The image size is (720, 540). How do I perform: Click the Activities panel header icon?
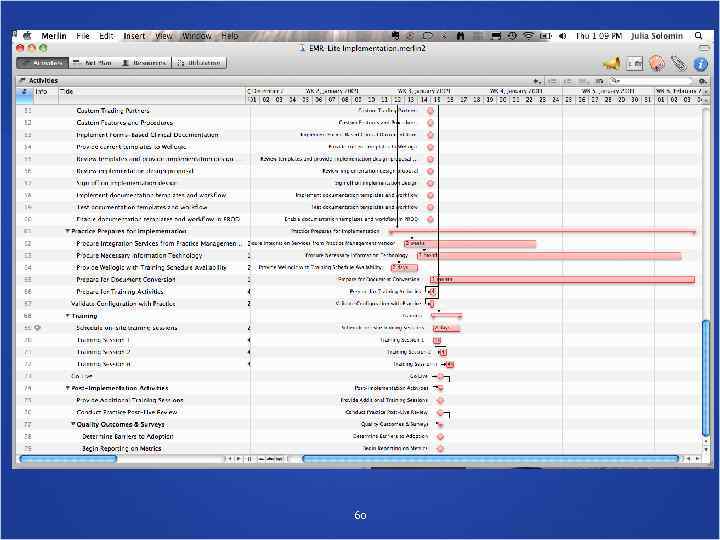[x=22, y=80]
